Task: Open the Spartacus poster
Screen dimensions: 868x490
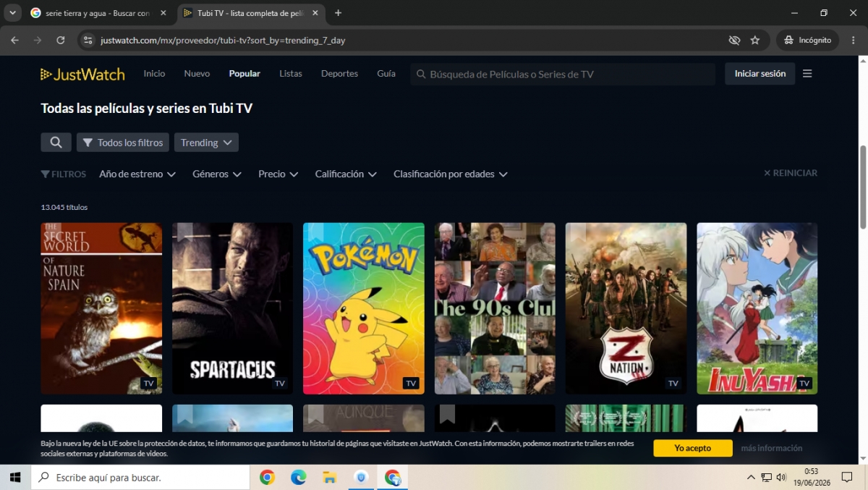Action: pyautogui.click(x=232, y=308)
